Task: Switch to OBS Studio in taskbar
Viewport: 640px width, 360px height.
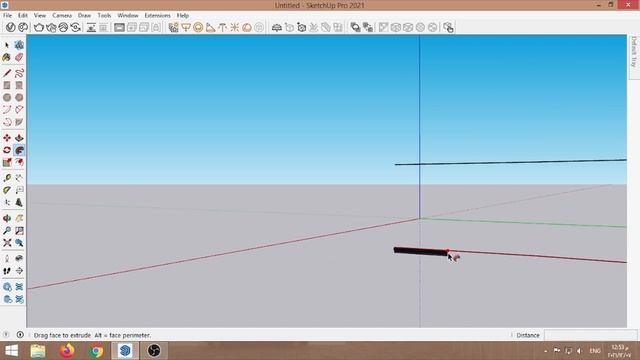Action: pyautogui.click(x=154, y=351)
